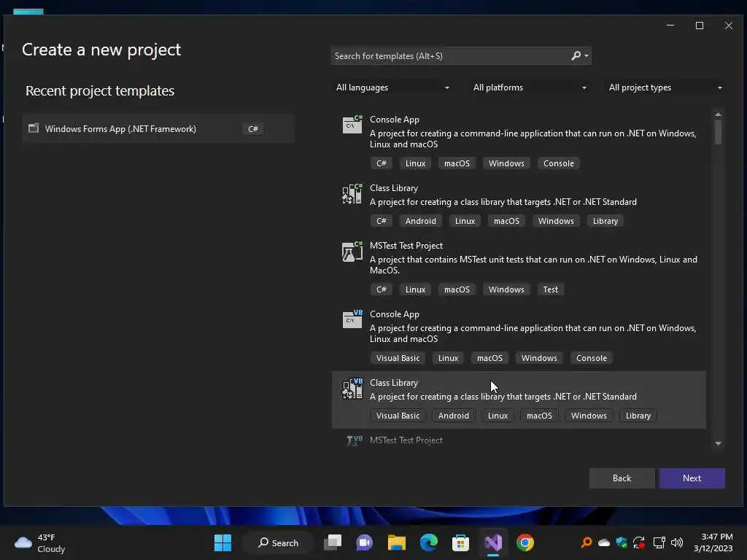The width and height of the screenshot is (747, 560).
Task: Click the VB MSTest Test Project icon
Action: 355,440
